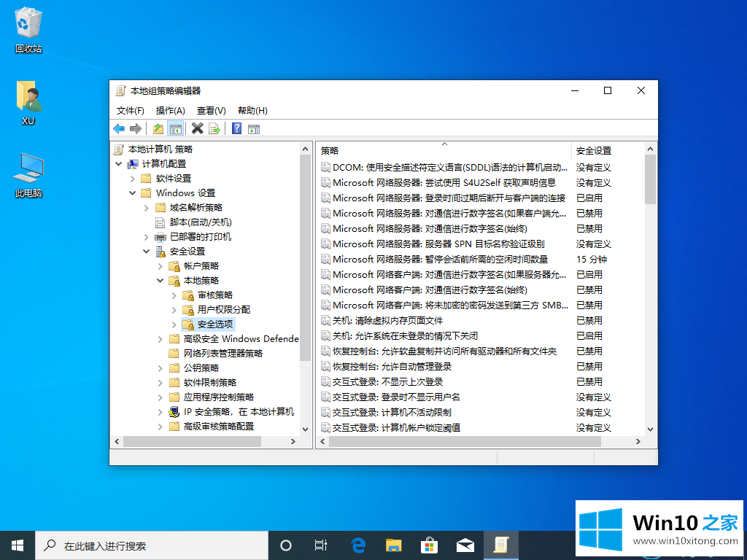Expand the 帐户策略 tree node
Viewport: 747px width, 560px height.
pos(160,266)
